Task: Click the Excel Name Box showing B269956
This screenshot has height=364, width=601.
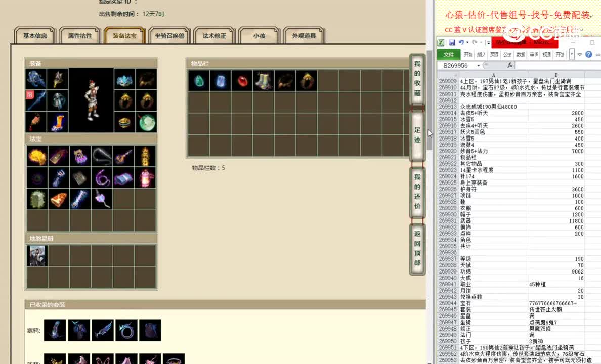Action: (456, 65)
